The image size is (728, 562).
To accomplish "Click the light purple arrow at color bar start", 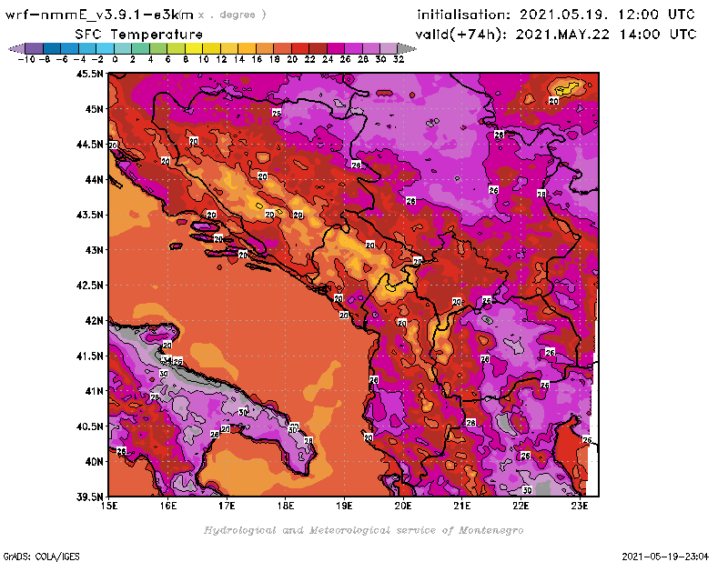I will (16, 49).
